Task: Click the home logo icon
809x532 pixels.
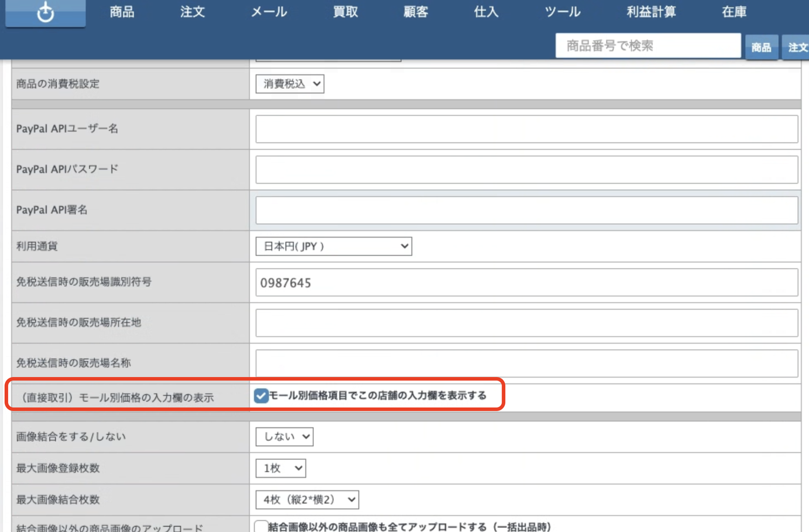Action: coord(45,12)
